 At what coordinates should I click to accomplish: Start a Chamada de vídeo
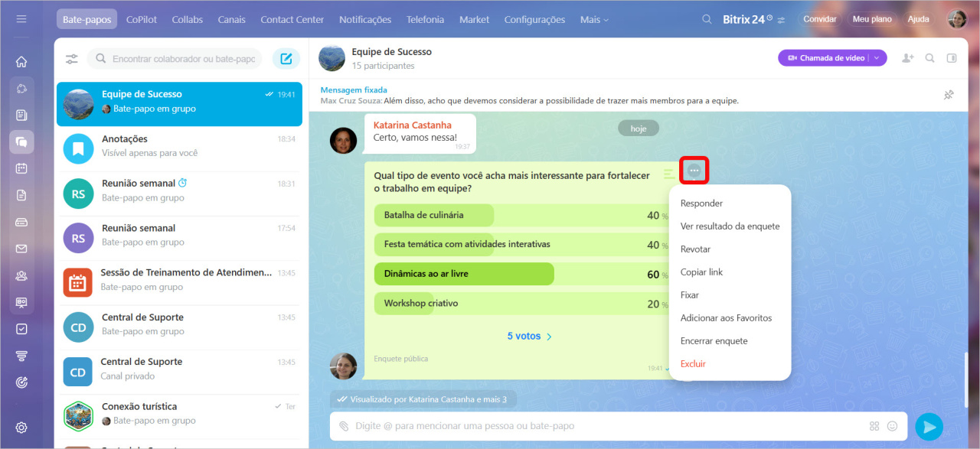coord(825,58)
